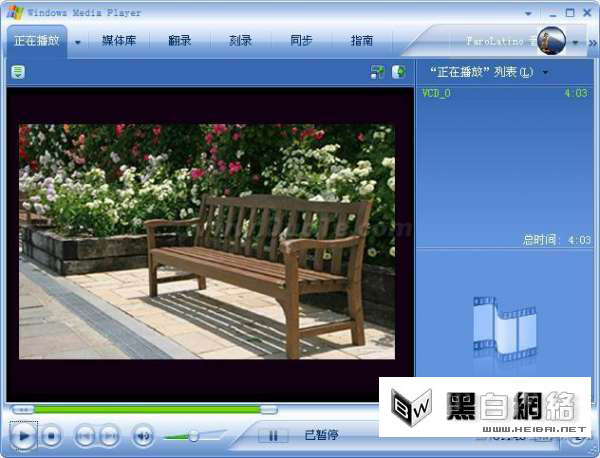600x458 pixels.
Task: Close the Windows Media Player window
Action: (x=587, y=13)
